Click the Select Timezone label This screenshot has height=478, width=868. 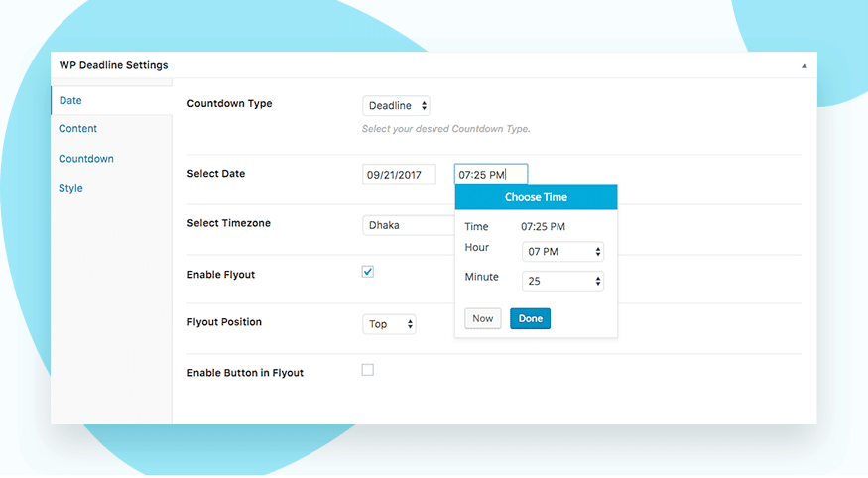228,223
